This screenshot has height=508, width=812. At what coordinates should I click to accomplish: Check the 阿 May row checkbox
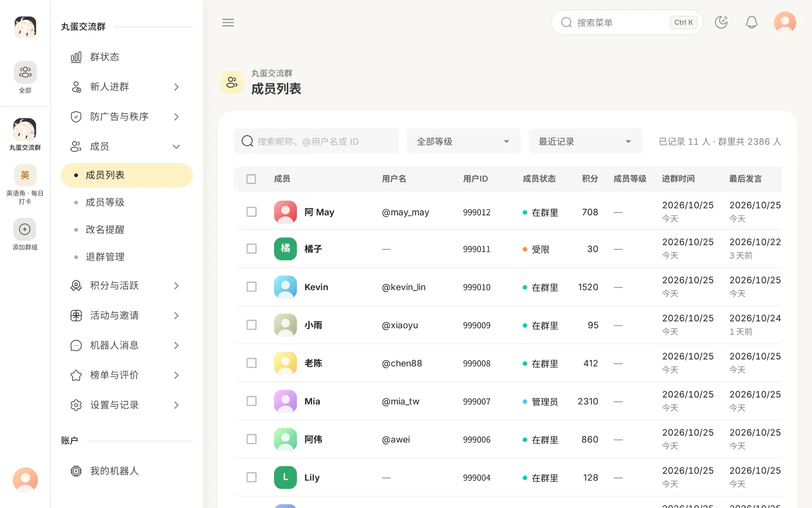pyautogui.click(x=251, y=212)
